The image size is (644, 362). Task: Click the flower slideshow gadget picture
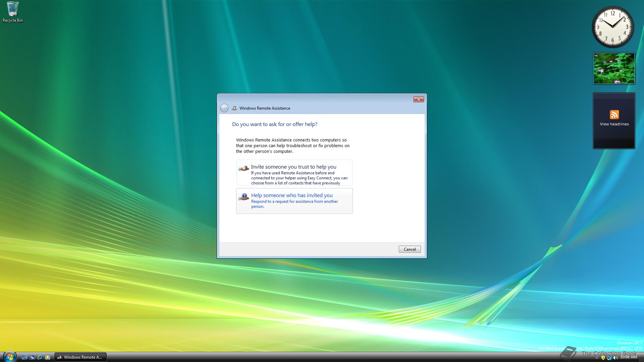pyautogui.click(x=614, y=68)
